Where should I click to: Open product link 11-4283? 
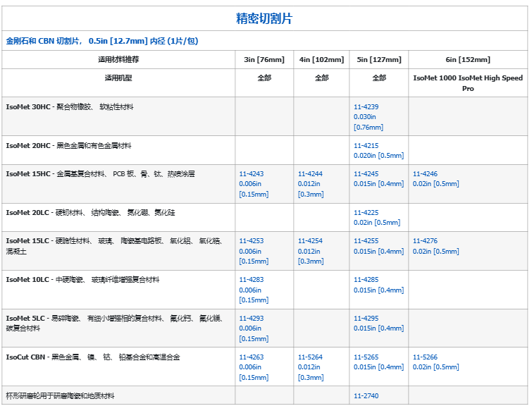[252, 279]
